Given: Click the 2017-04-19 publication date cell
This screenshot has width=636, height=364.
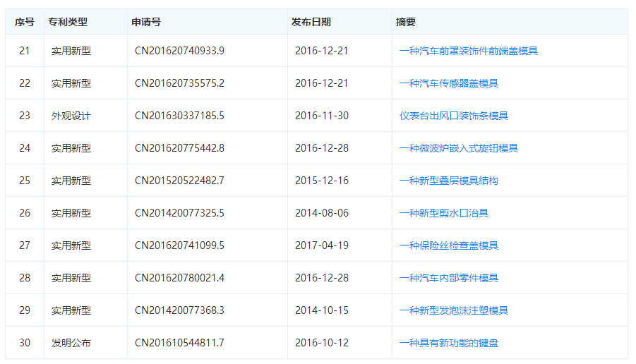Looking at the screenshot, I should [x=321, y=245].
